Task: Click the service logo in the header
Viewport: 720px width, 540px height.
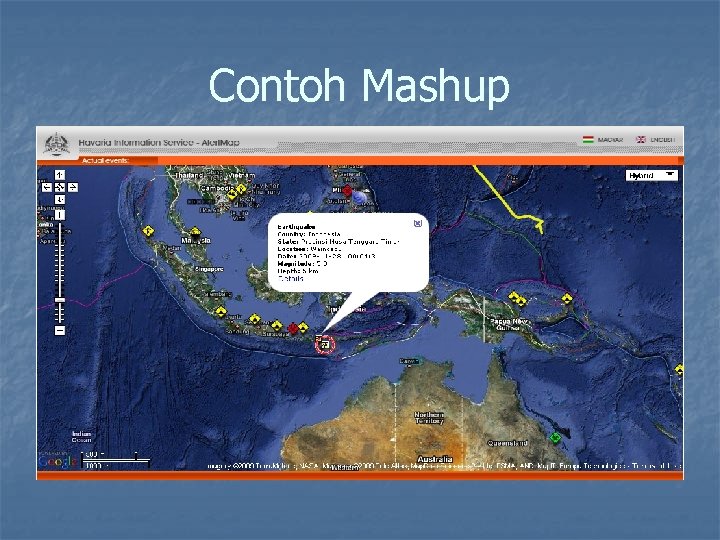Action: pos(56,144)
